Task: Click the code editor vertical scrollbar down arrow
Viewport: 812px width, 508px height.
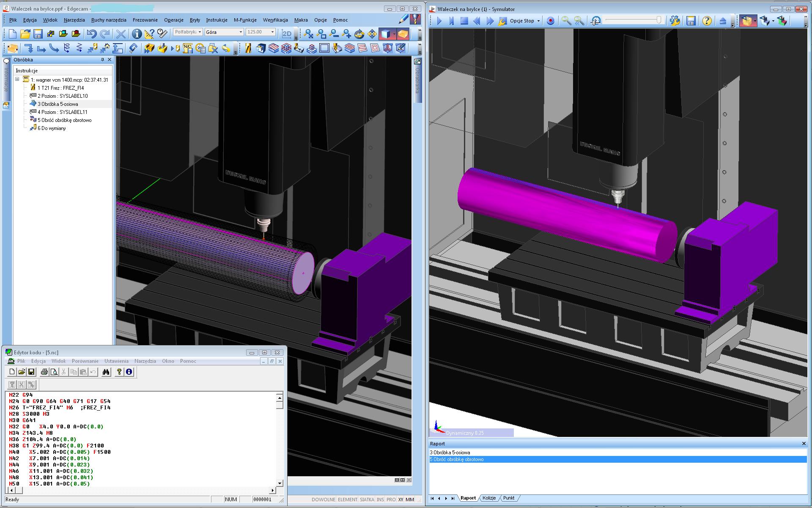Action: tap(280, 483)
